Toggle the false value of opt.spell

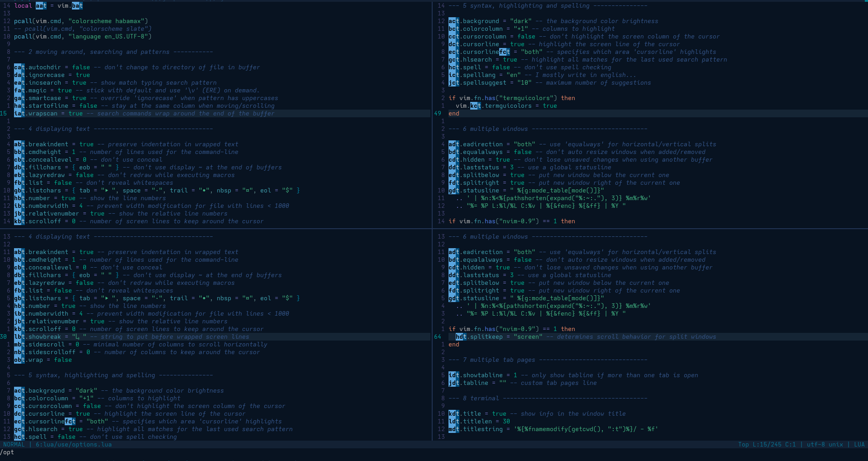point(501,67)
